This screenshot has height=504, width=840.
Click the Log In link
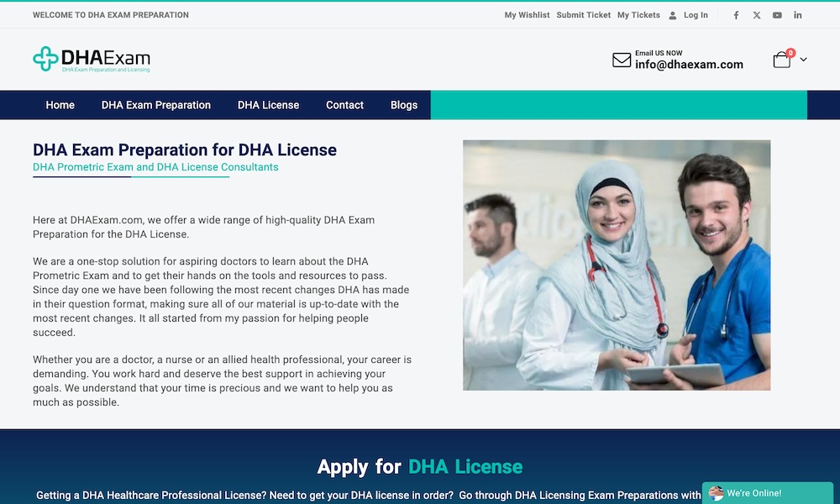[x=696, y=15]
